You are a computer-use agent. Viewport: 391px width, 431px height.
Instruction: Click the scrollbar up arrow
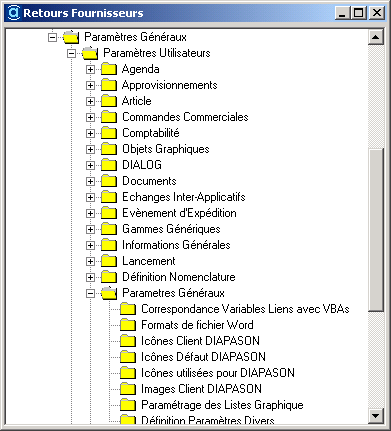[x=376, y=37]
